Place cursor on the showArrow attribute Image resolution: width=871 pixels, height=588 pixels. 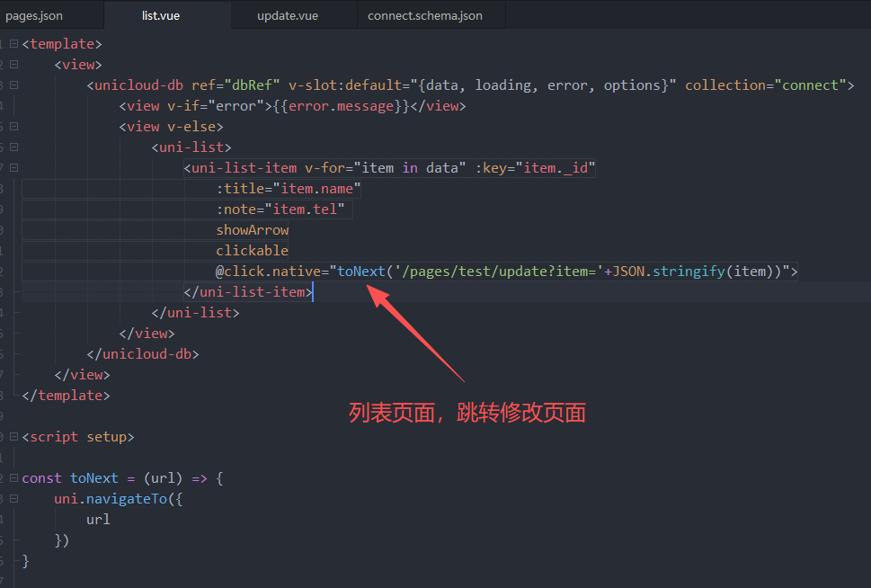(x=252, y=230)
